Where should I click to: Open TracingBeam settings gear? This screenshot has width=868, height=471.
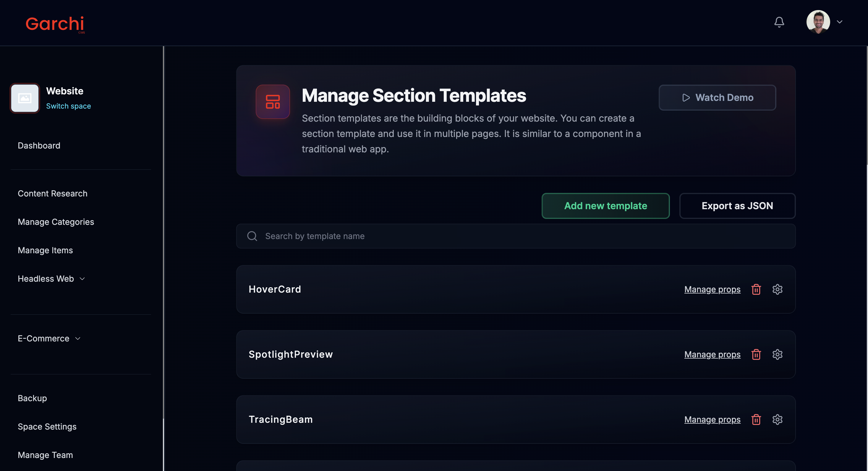[x=777, y=420]
